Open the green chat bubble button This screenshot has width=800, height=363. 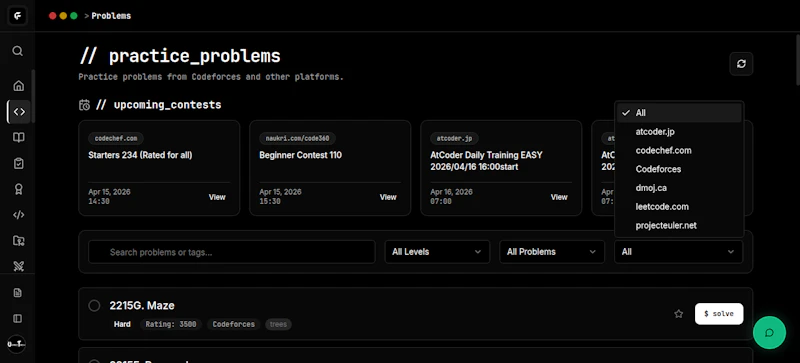pyautogui.click(x=769, y=333)
